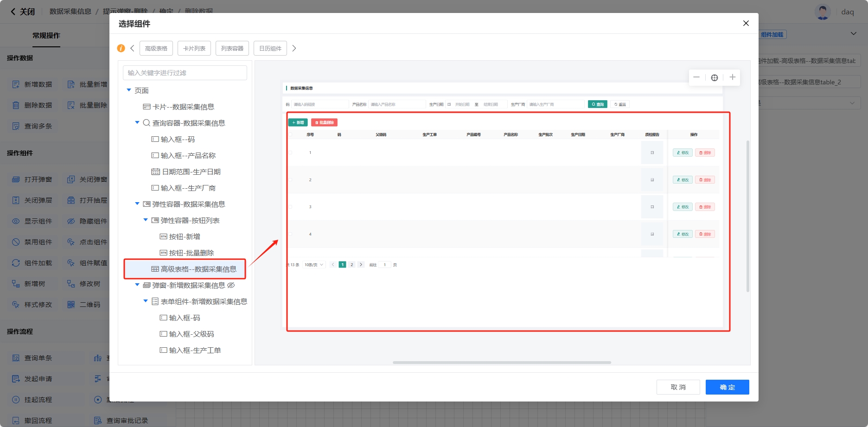Click the 取消 cancel button

[x=678, y=387]
